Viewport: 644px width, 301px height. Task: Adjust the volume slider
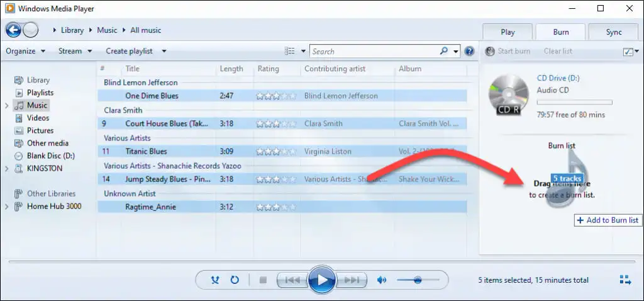point(418,280)
